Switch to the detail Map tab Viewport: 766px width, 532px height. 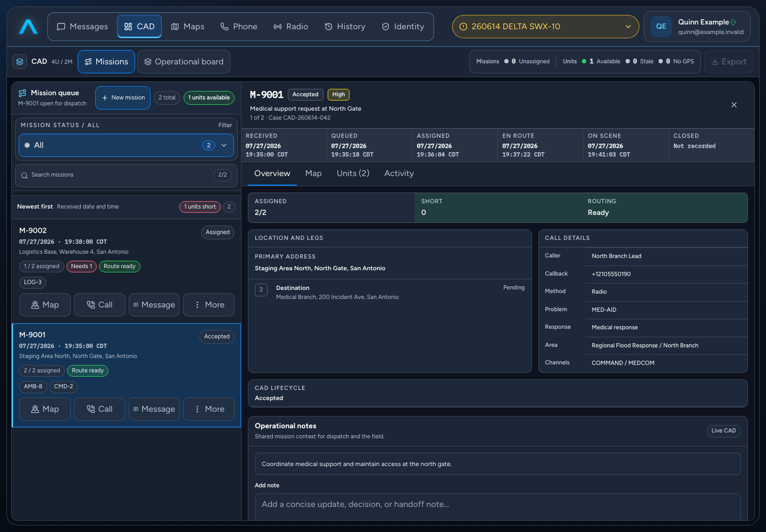tap(313, 173)
